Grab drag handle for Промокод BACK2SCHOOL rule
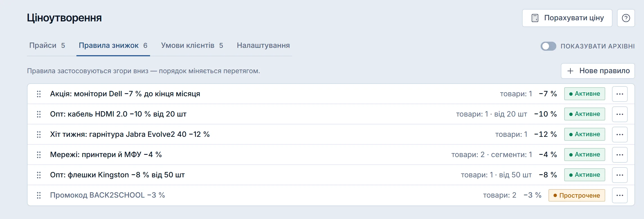This screenshot has width=644, height=219. pyautogui.click(x=39, y=195)
